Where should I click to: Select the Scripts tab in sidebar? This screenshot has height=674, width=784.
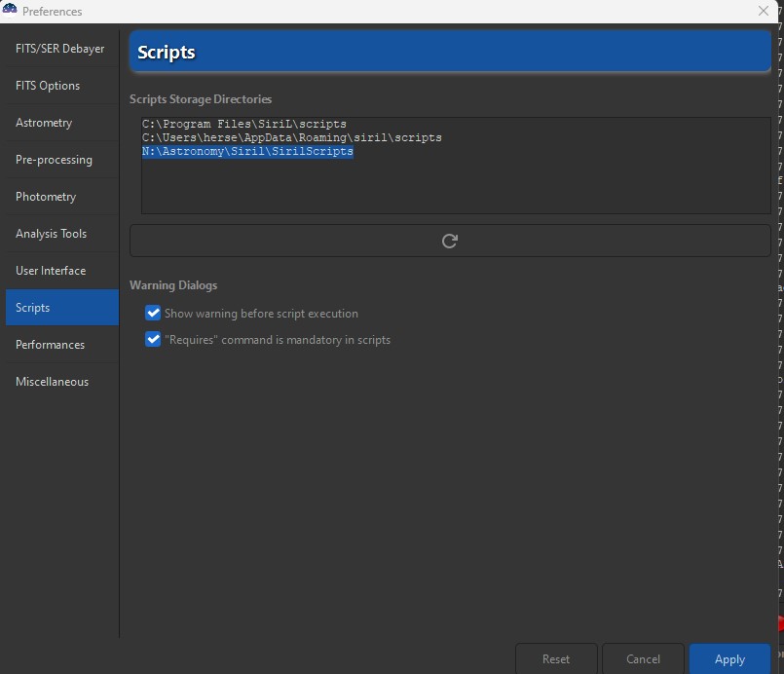(62, 308)
